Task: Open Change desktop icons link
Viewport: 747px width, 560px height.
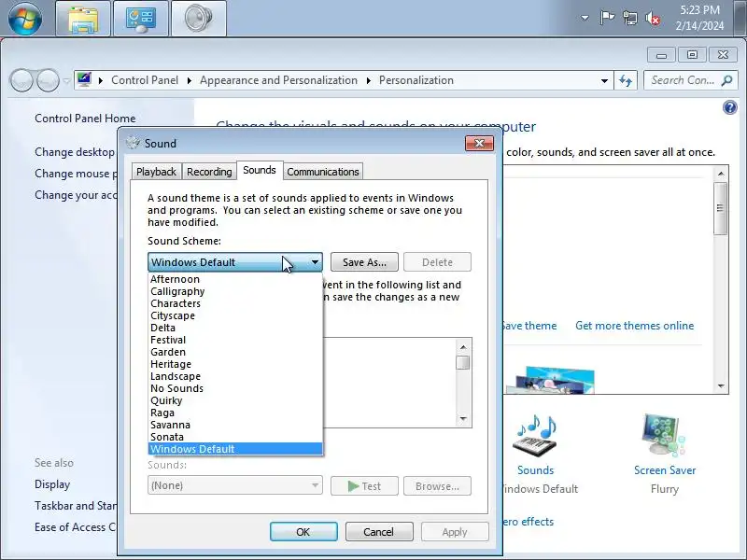Action: pyautogui.click(x=75, y=152)
